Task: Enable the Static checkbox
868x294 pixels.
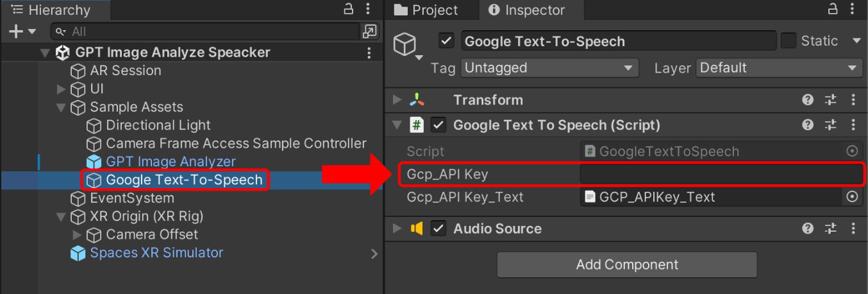Action: 789,41
